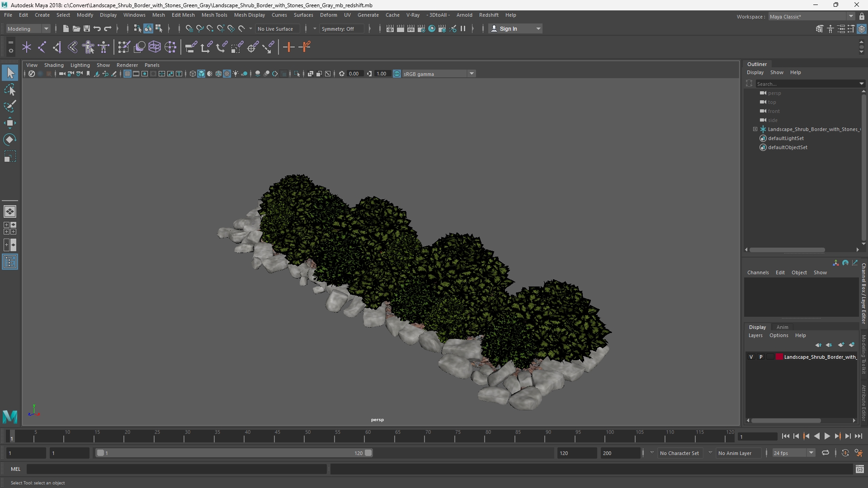
Task: Click the red layer color swatch
Action: click(x=779, y=357)
